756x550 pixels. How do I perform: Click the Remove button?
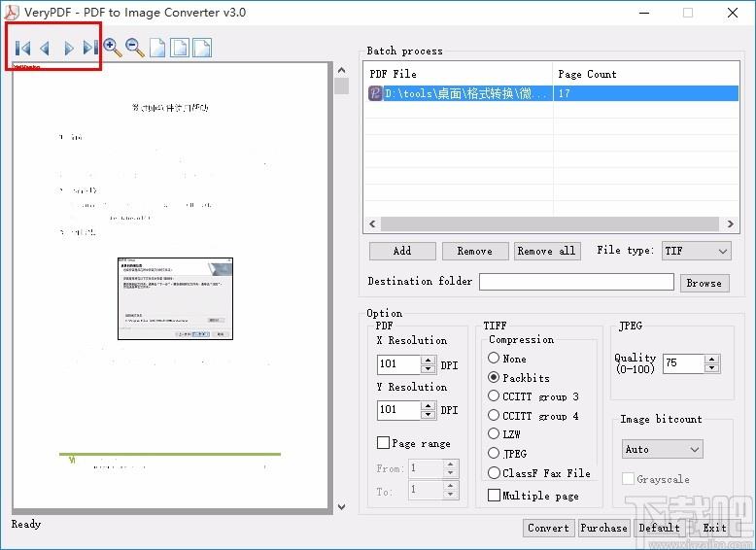(x=475, y=251)
